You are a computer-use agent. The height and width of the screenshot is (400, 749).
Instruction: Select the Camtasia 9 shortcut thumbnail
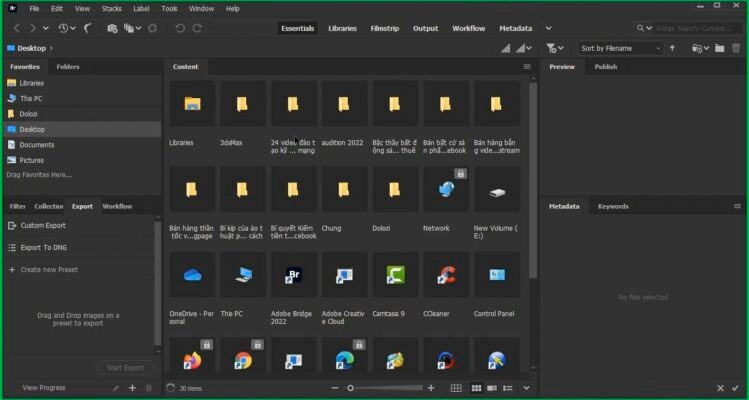coord(395,275)
